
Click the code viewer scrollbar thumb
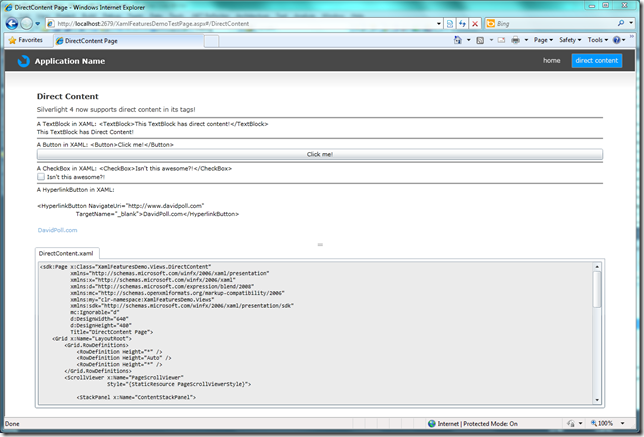[597, 289]
